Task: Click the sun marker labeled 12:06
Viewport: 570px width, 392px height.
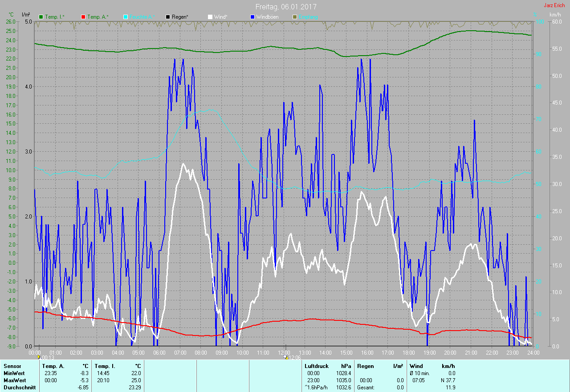Action: pos(287,357)
